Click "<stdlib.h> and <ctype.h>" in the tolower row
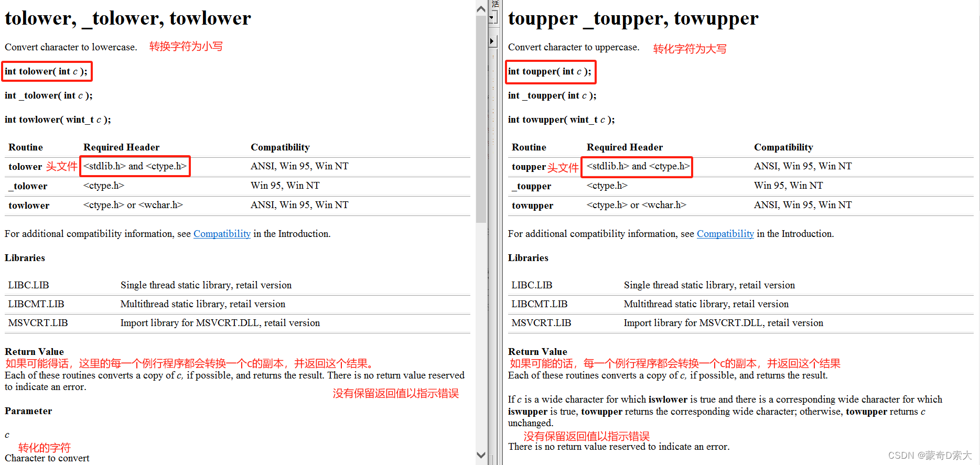Viewport: 980px width, 465px height. click(x=135, y=166)
